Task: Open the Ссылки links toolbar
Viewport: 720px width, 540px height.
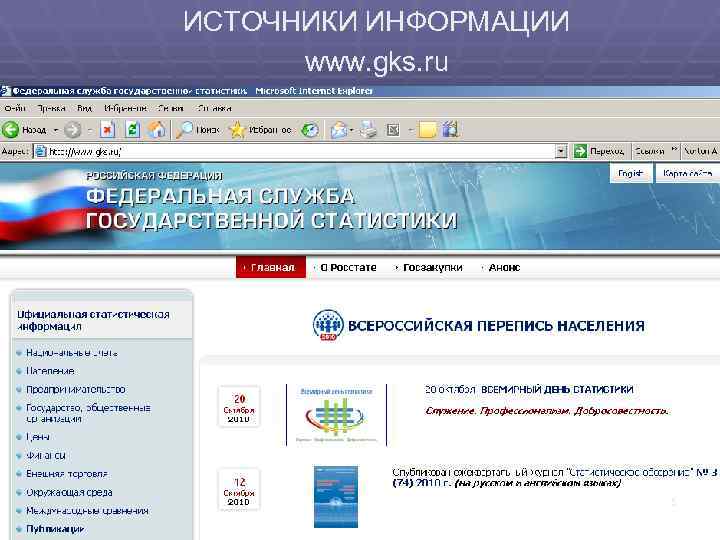Action: click(x=649, y=151)
